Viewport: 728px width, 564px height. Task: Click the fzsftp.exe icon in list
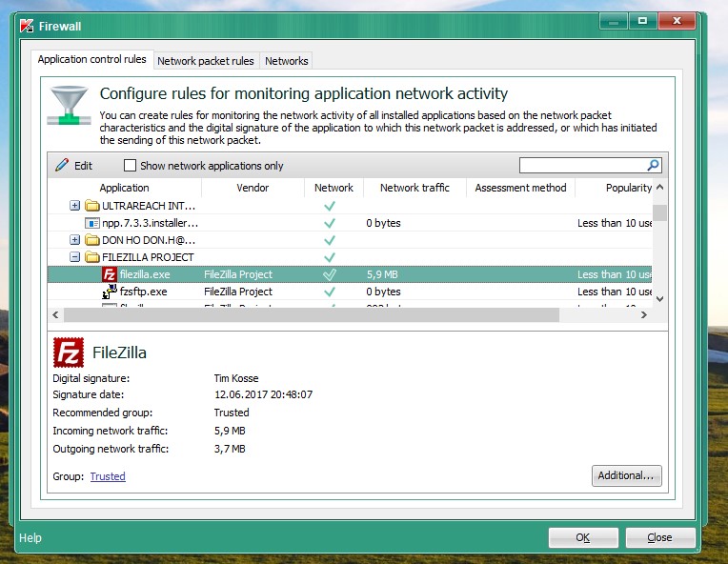pos(110,292)
